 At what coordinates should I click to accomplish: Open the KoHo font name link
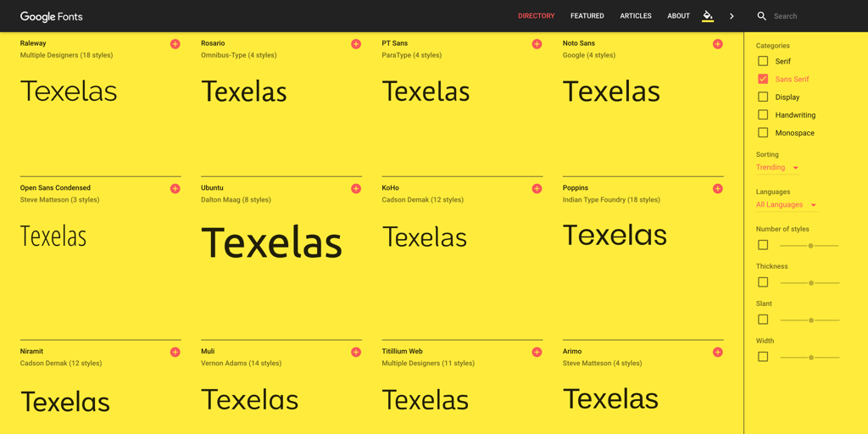[390, 188]
